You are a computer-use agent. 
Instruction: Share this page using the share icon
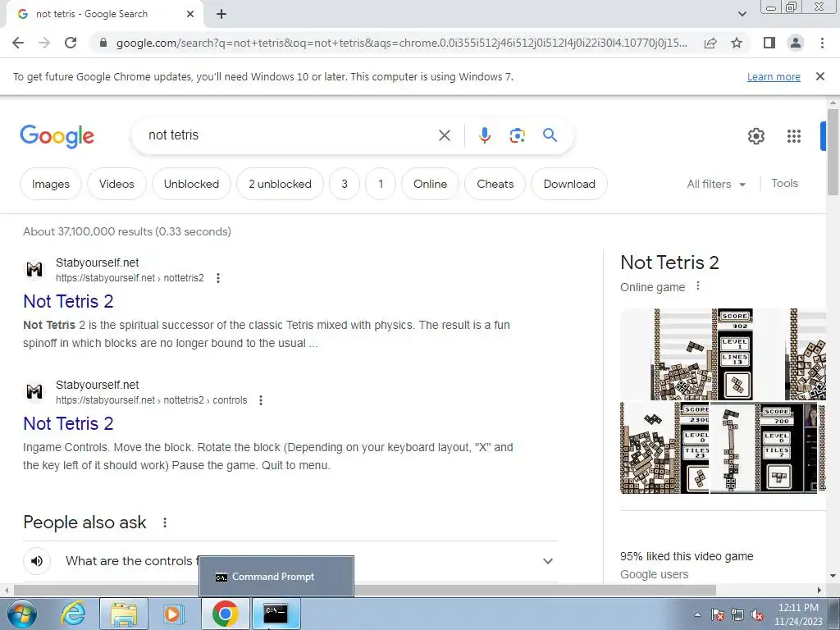point(710,43)
